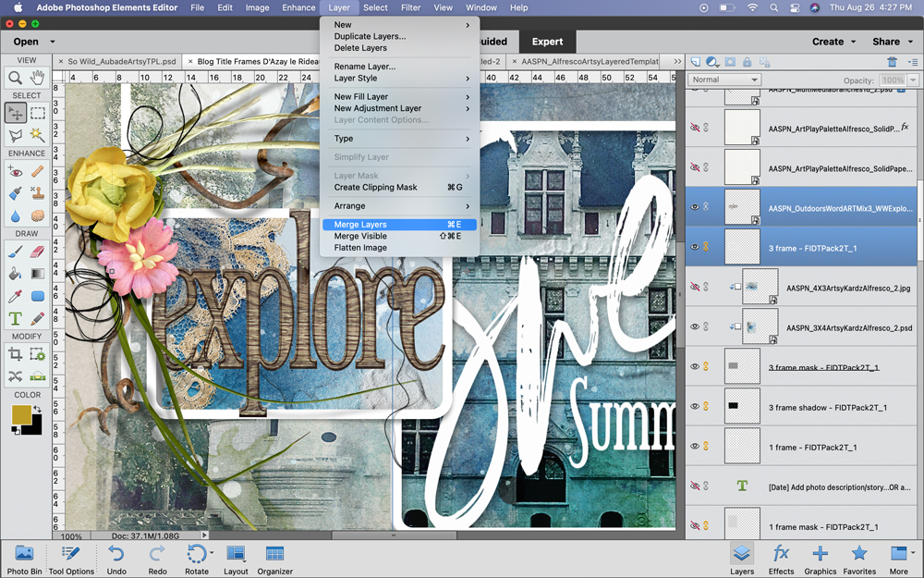Open the Opacity slider dropdown arrow

pyautogui.click(x=913, y=80)
